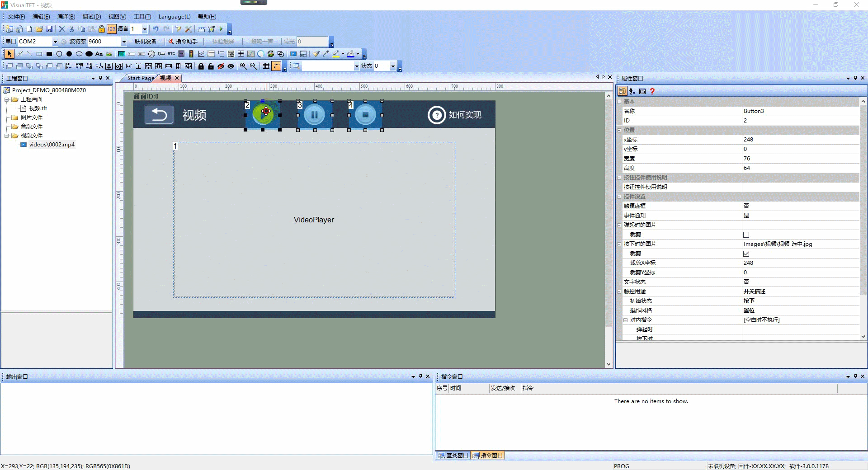Click the eyedropper color picker tool
This screenshot has height=470, width=868.
coord(325,54)
